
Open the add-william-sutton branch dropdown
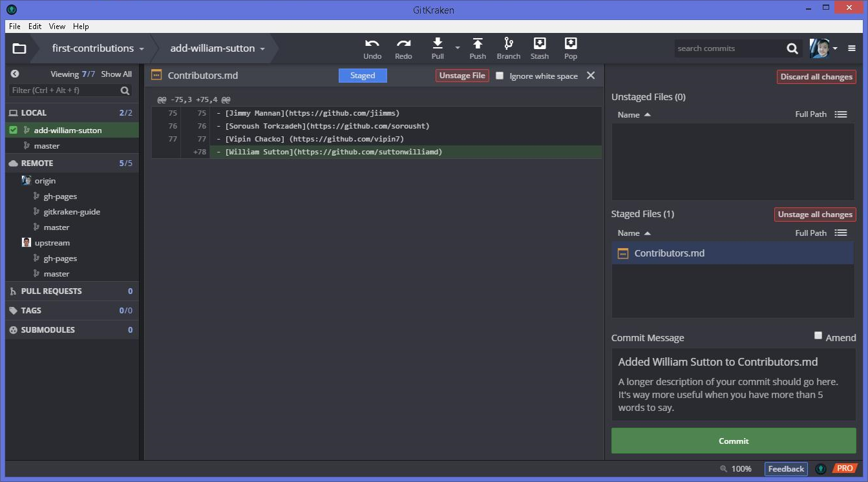[x=262, y=48]
